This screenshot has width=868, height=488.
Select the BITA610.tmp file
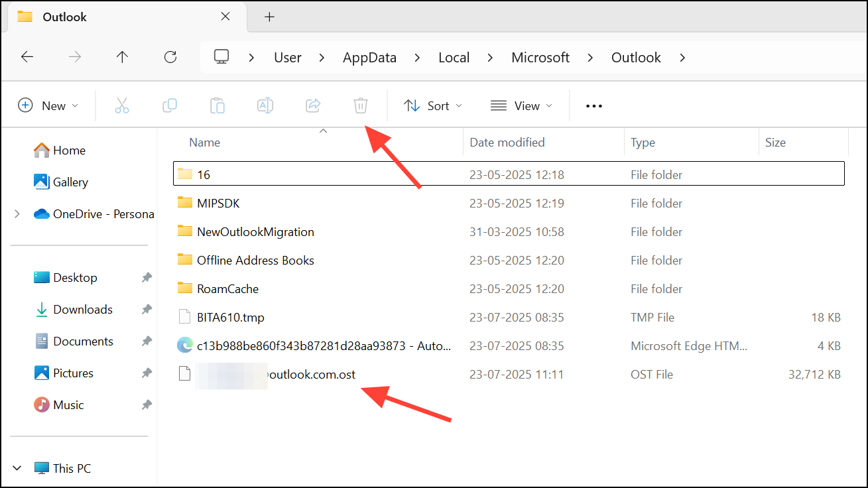tap(509, 317)
